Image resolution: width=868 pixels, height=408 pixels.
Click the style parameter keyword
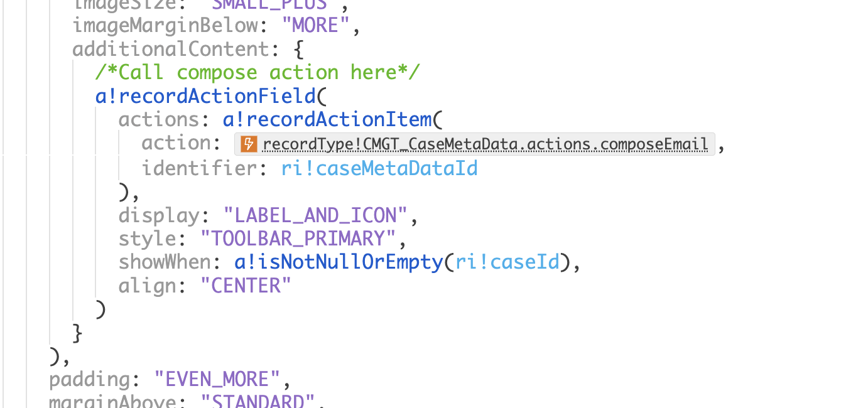coord(148,239)
